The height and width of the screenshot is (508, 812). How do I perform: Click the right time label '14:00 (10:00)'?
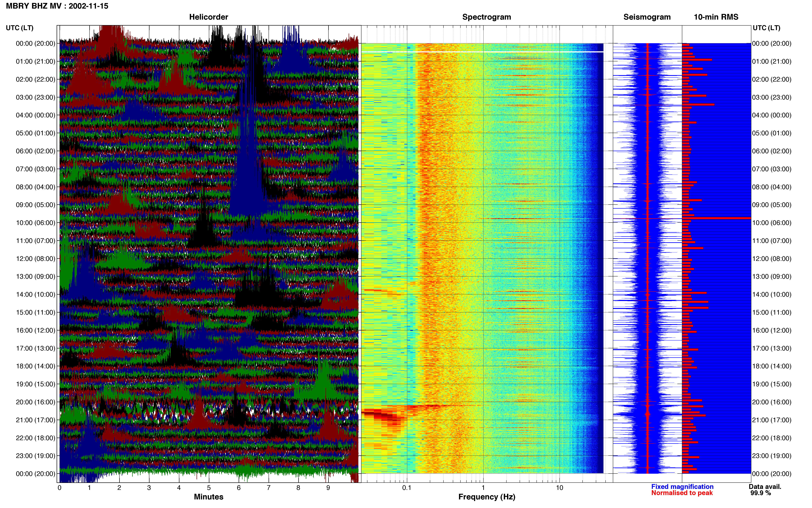click(772, 295)
